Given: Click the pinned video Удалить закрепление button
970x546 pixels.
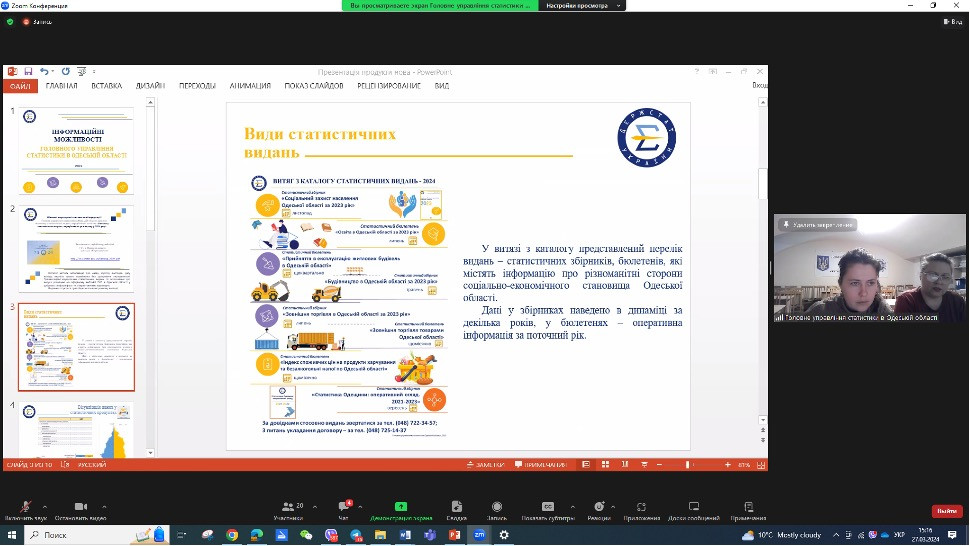Looking at the screenshot, I should coord(818,224).
